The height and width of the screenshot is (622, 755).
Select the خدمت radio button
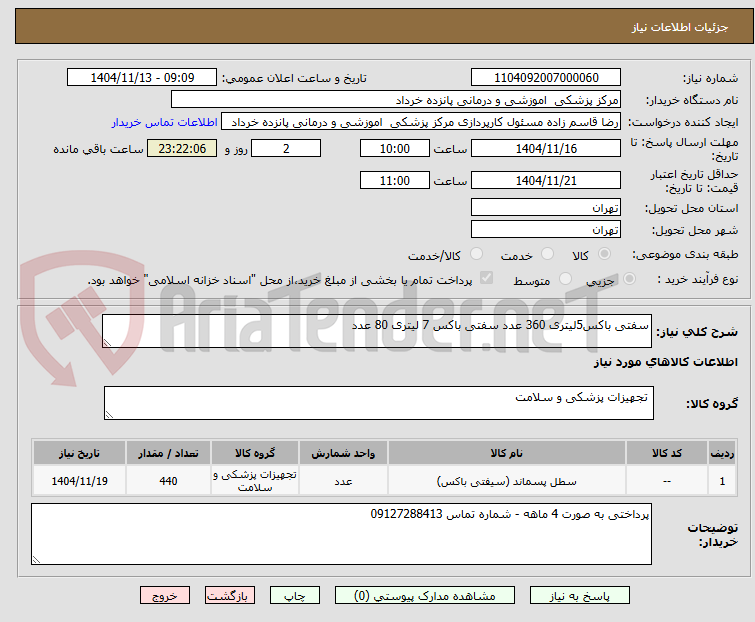click(547, 254)
